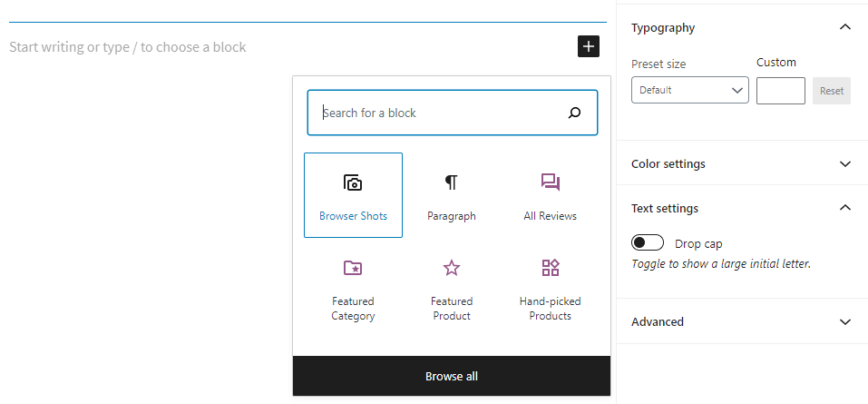
Task: Click the Browse all button
Action: pos(452,376)
